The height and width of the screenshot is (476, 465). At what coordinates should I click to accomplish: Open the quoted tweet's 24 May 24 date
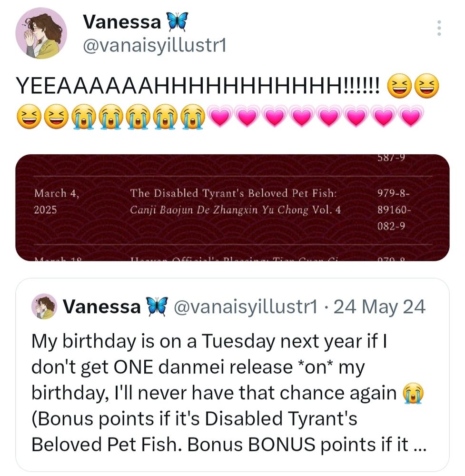(x=379, y=307)
